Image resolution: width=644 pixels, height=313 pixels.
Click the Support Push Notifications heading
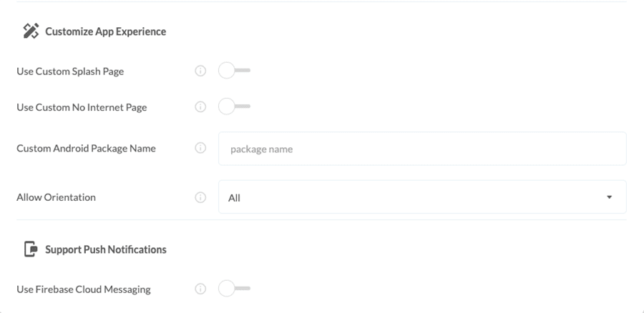pyautogui.click(x=105, y=249)
